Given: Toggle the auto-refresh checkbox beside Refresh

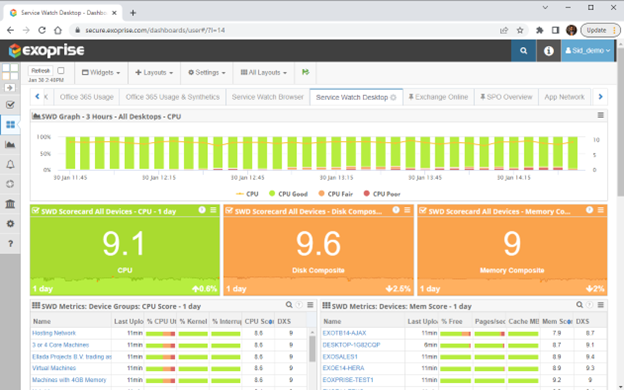Looking at the screenshot, I should [61, 70].
